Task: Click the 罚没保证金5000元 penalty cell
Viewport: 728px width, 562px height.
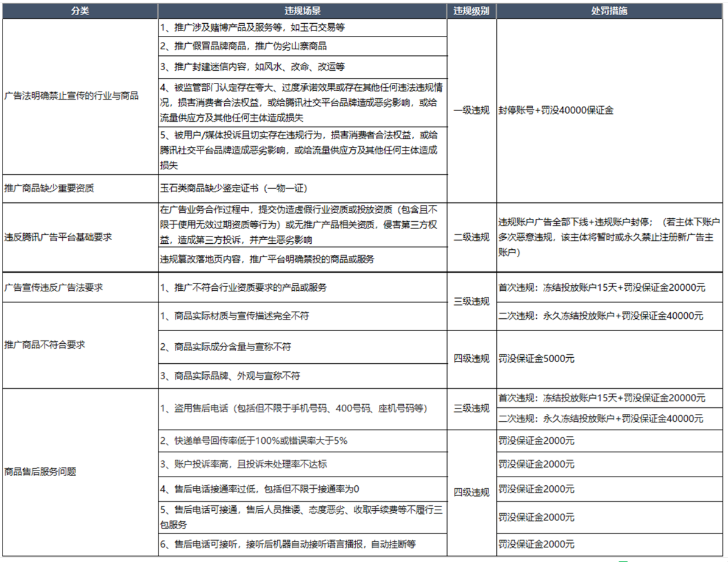Action: click(x=610, y=358)
